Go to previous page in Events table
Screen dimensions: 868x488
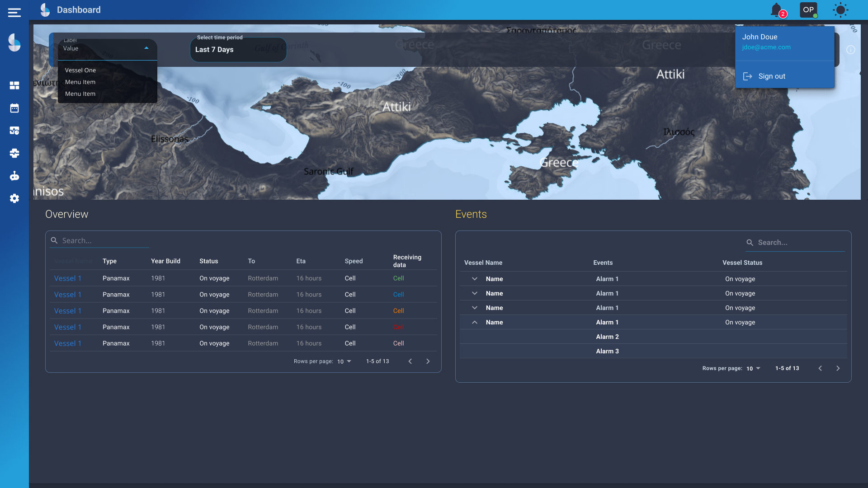click(820, 369)
